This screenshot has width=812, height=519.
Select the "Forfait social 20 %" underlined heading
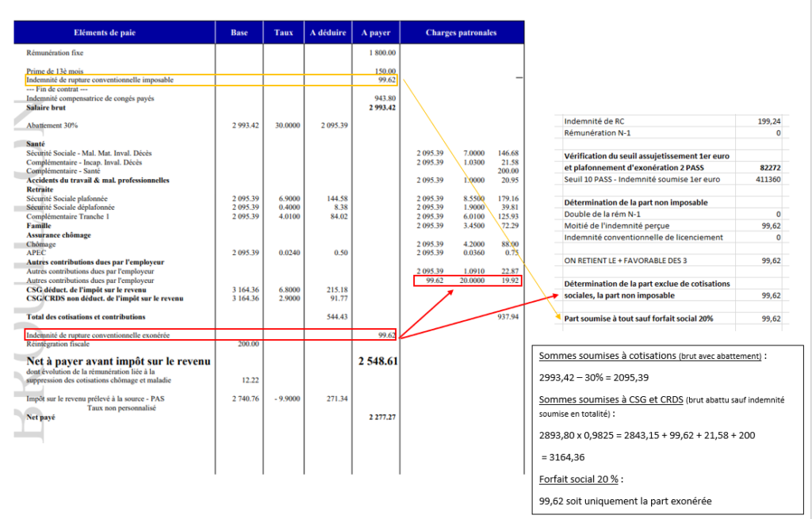[578, 479]
